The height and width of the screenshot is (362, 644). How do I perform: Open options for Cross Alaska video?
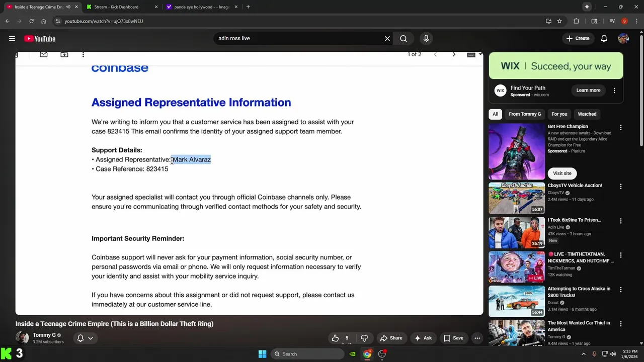coord(620,290)
